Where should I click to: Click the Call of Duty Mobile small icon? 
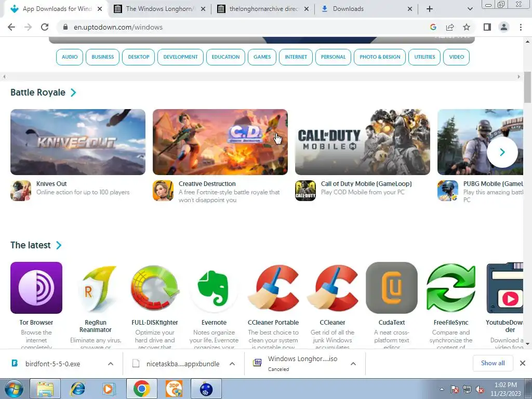coord(305,191)
